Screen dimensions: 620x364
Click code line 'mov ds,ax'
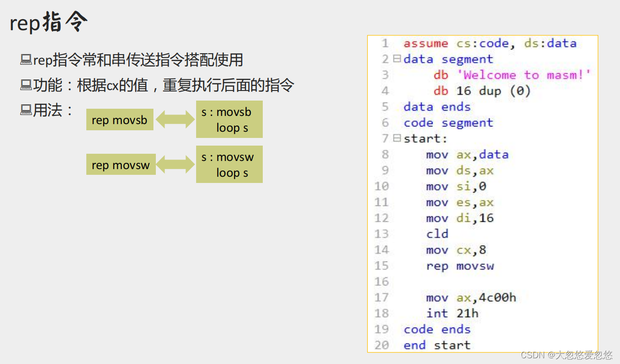click(459, 170)
